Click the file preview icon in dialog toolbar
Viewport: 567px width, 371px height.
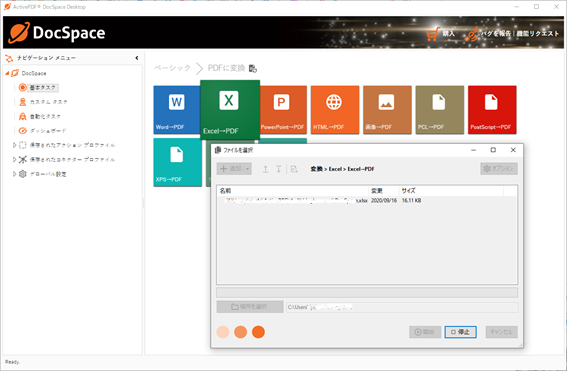click(294, 169)
